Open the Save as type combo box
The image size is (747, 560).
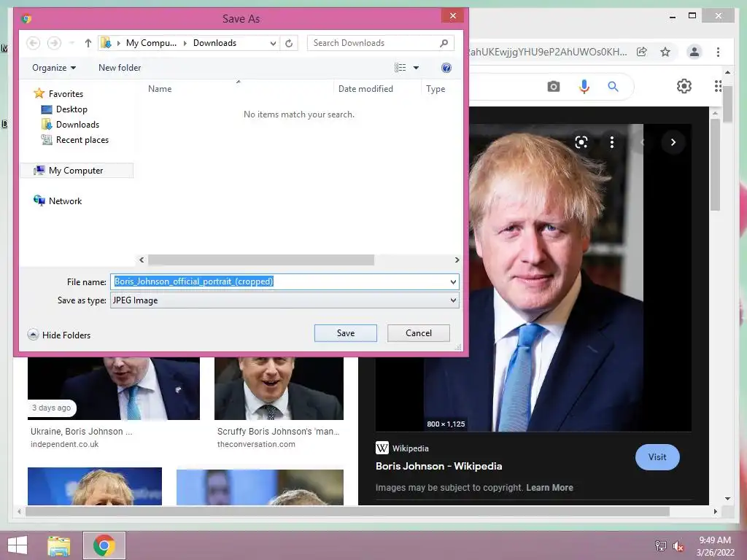[x=285, y=300]
